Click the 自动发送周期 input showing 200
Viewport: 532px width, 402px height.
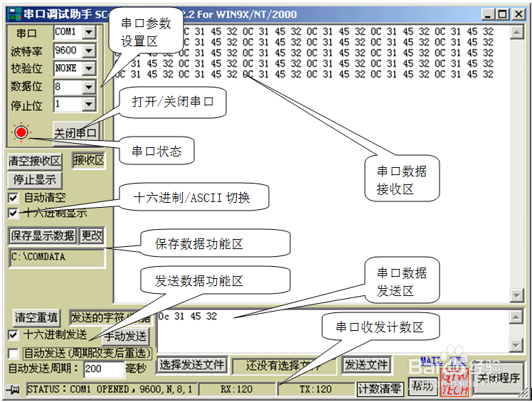[104, 369]
